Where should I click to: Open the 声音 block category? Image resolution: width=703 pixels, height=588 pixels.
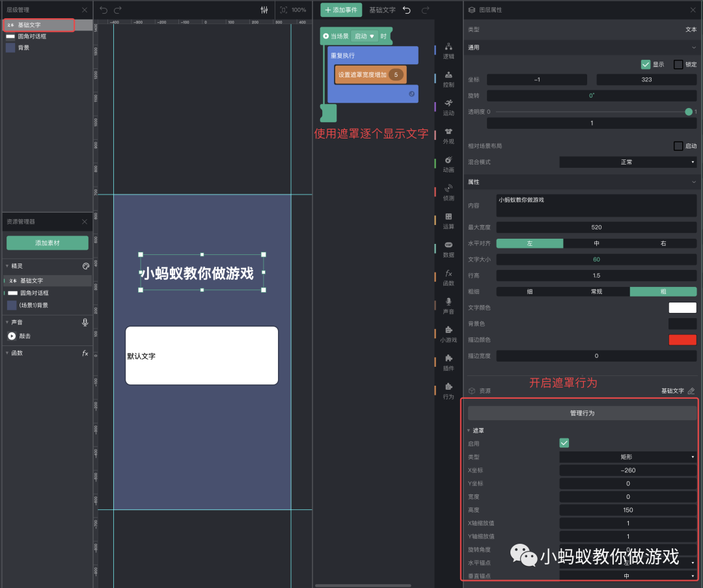click(x=448, y=306)
